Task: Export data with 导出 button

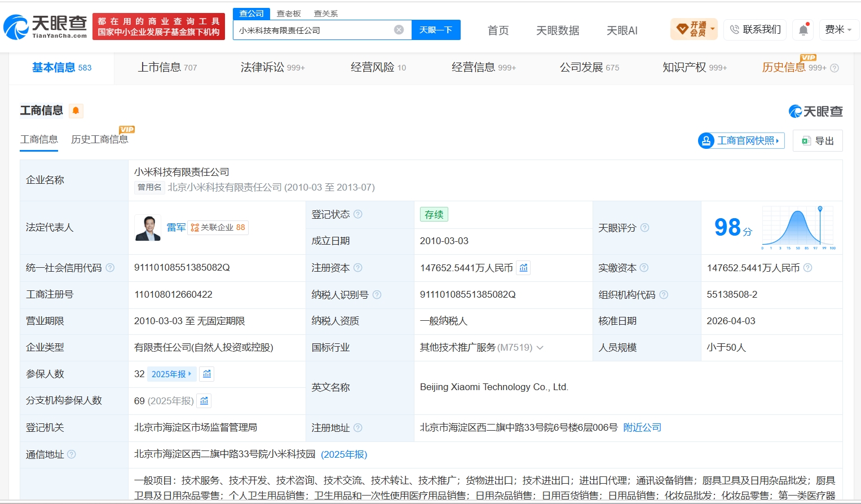Action: pos(818,141)
